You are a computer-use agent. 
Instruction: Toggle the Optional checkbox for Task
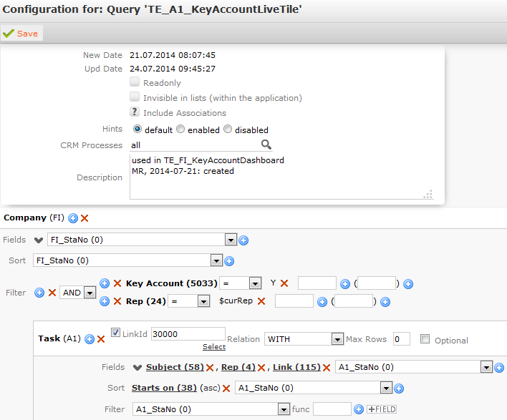425,339
